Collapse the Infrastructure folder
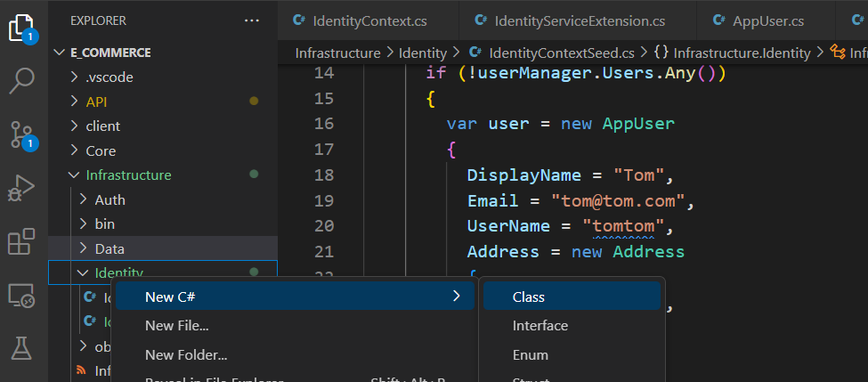The height and width of the screenshot is (382, 868). point(74,175)
